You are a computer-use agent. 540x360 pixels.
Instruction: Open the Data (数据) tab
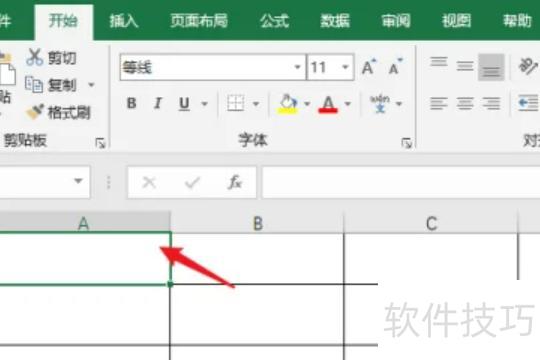point(335,21)
